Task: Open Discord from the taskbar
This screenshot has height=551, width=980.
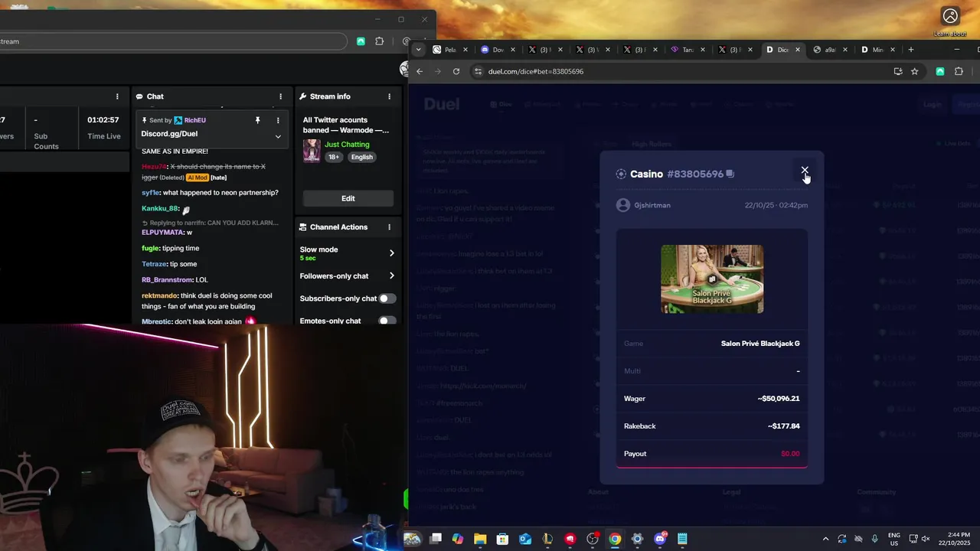Action: tap(660, 539)
